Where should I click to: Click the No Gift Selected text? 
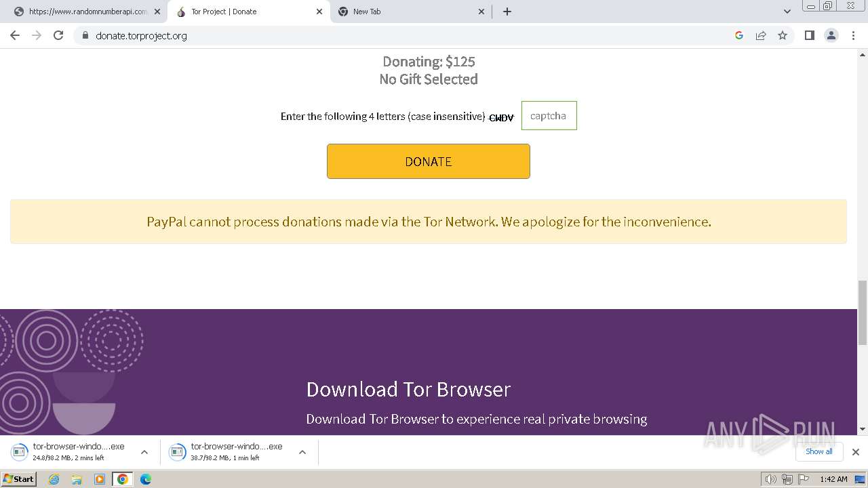coord(429,79)
